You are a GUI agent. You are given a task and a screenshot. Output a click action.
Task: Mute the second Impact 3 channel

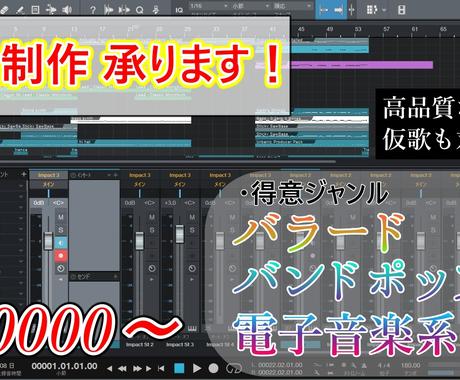[152, 217]
